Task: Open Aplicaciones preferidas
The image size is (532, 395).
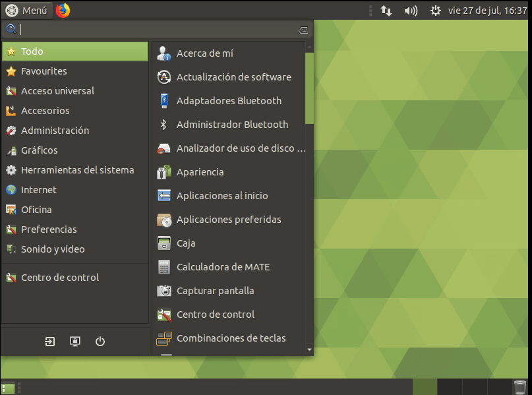Action: point(228,219)
